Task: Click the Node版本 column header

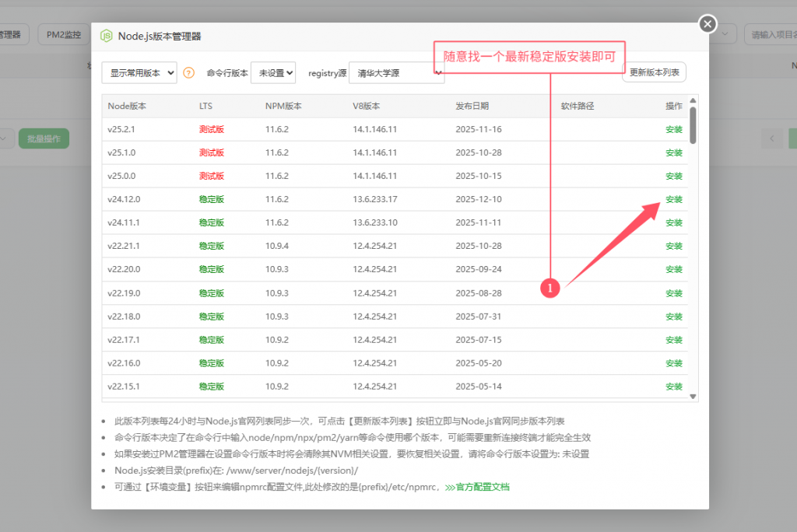Action: (x=127, y=107)
